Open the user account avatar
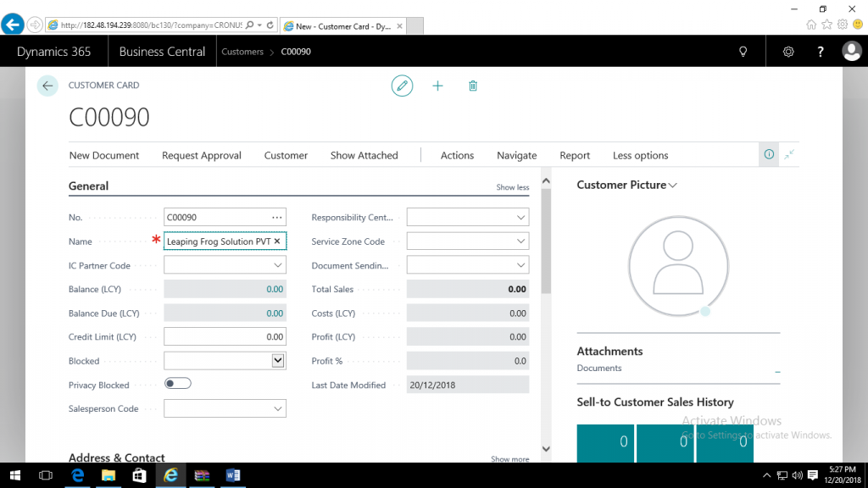Image resolution: width=868 pixels, height=488 pixels. click(x=851, y=52)
